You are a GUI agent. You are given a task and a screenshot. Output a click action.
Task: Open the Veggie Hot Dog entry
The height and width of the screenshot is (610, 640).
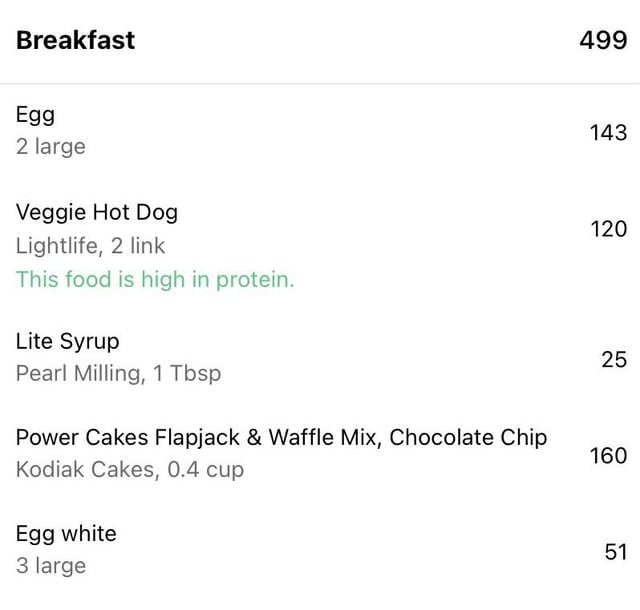(320, 245)
